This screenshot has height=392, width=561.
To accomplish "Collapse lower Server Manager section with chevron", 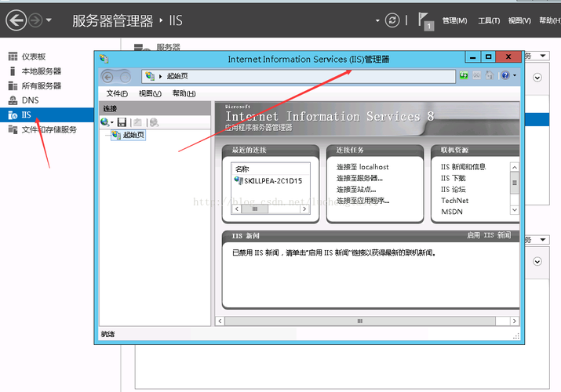I will pyautogui.click(x=537, y=262).
